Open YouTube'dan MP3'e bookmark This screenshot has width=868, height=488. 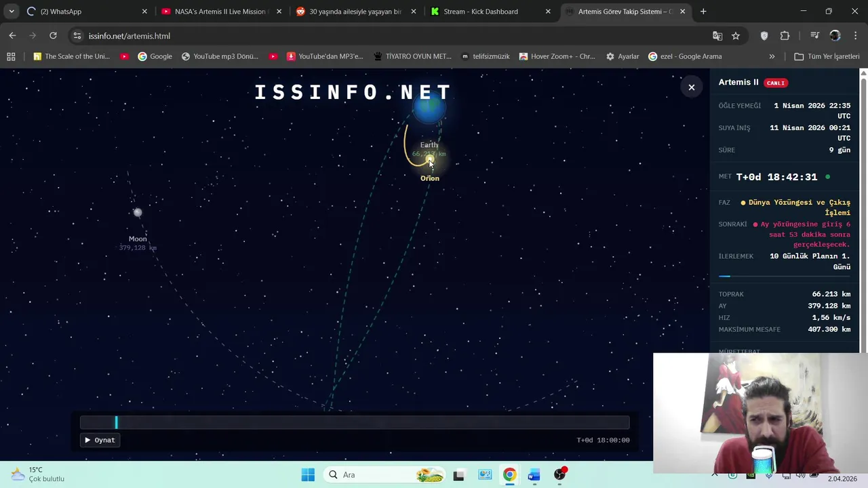325,56
